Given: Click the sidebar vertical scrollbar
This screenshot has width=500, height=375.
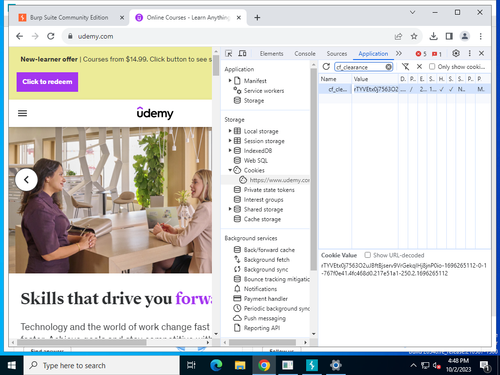Looking at the screenshot, I should [x=313, y=170].
